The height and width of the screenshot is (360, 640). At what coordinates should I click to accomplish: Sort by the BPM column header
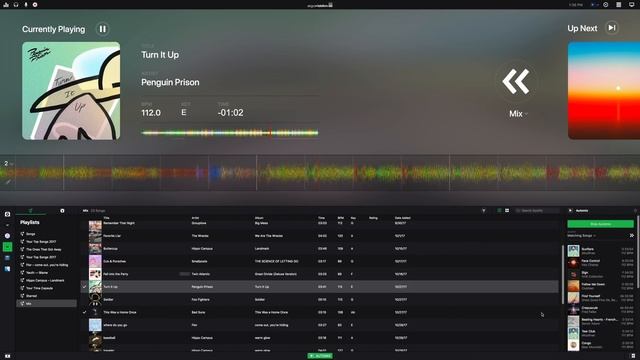[x=340, y=218]
